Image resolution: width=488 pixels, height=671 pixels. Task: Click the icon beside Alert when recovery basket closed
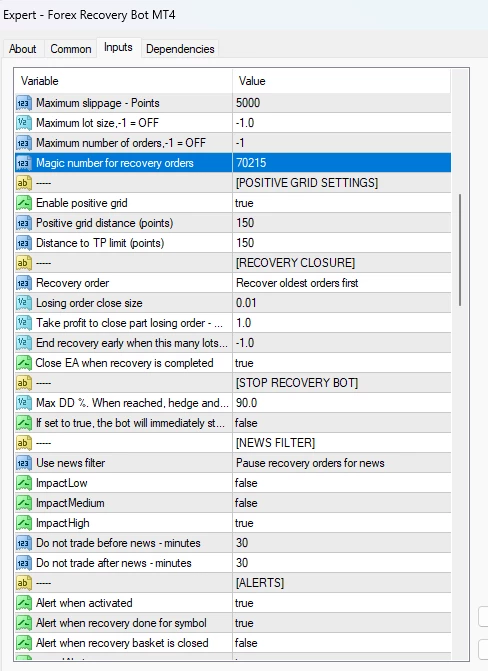coord(24,643)
